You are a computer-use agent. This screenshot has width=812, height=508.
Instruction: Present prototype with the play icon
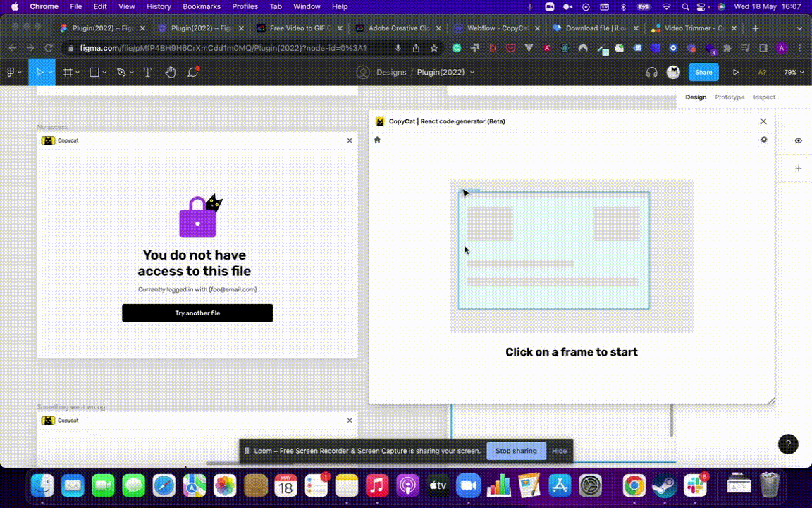point(735,73)
